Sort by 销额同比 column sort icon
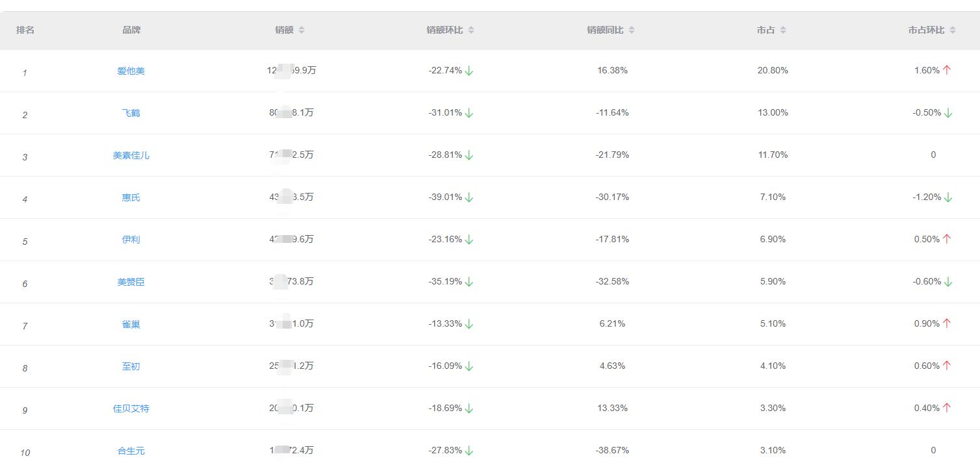Screen dimensions: 980x465 632,30
